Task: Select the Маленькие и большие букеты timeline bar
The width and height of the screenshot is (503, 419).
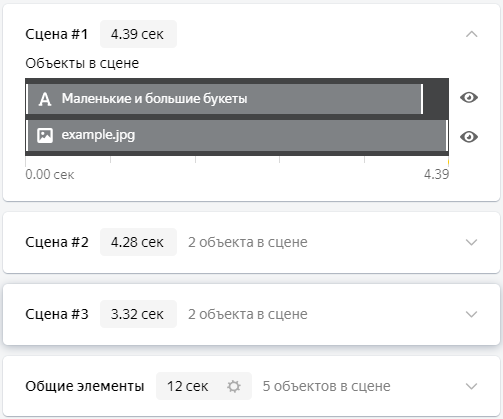Action: click(x=225, y=99)
